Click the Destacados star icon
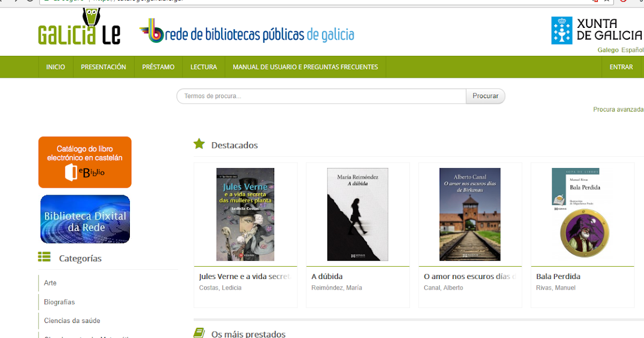Image resolution: width=644 pixels, height=338 pixels. (x=199, y=144)
